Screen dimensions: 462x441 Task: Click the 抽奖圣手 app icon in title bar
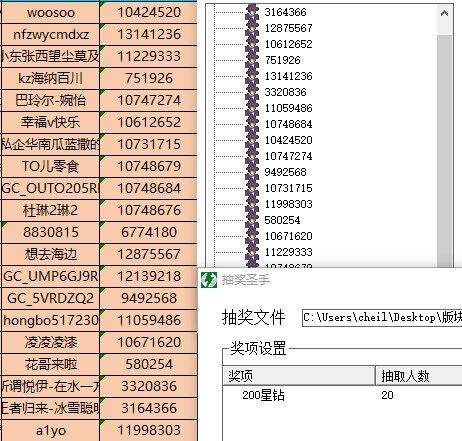point(209,280)
